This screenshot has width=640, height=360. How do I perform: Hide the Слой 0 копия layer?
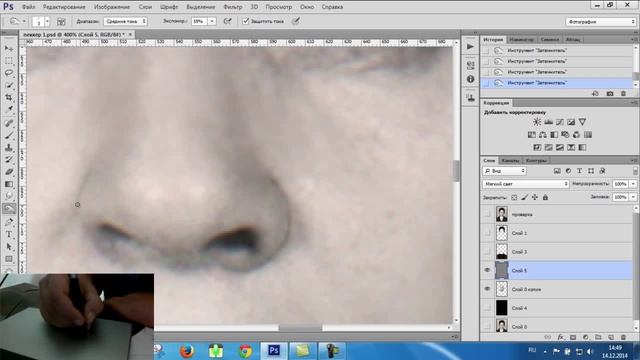click(487, 289)
